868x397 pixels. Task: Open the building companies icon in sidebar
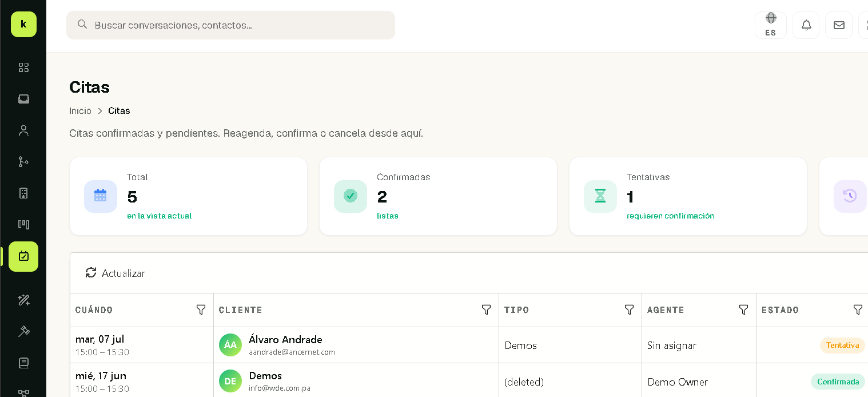23,193
